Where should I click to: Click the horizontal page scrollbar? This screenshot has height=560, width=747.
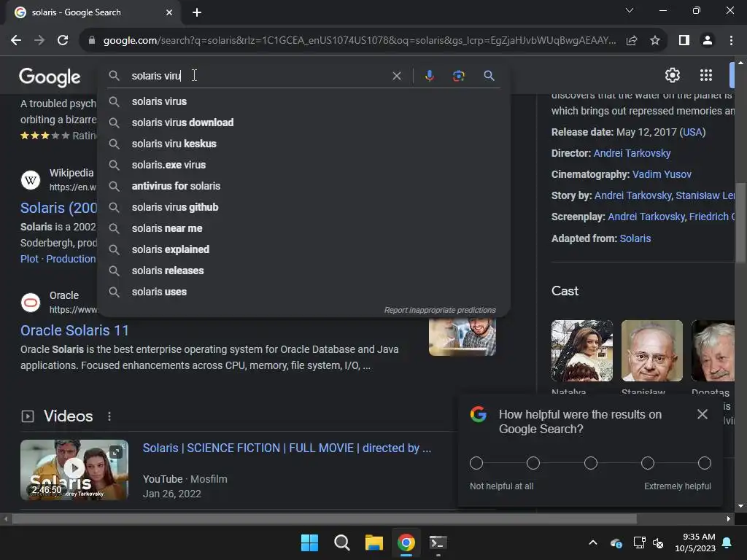pyautogui.click(x=324, y=518)
